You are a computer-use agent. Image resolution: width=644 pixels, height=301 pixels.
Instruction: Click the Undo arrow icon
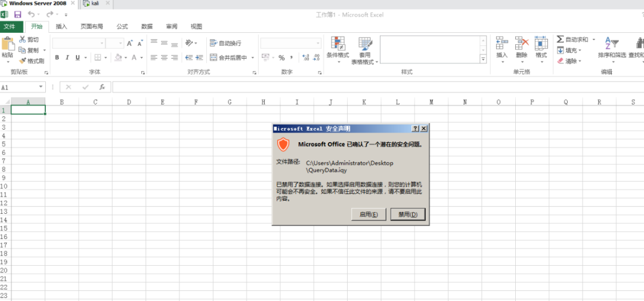tap(31, 14)
